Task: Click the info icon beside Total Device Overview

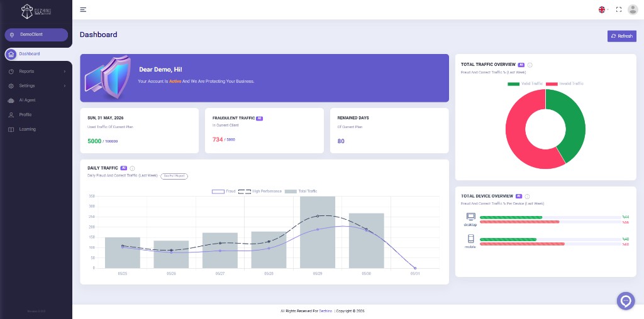Action: pyautogui.click(x=528, y=197)
